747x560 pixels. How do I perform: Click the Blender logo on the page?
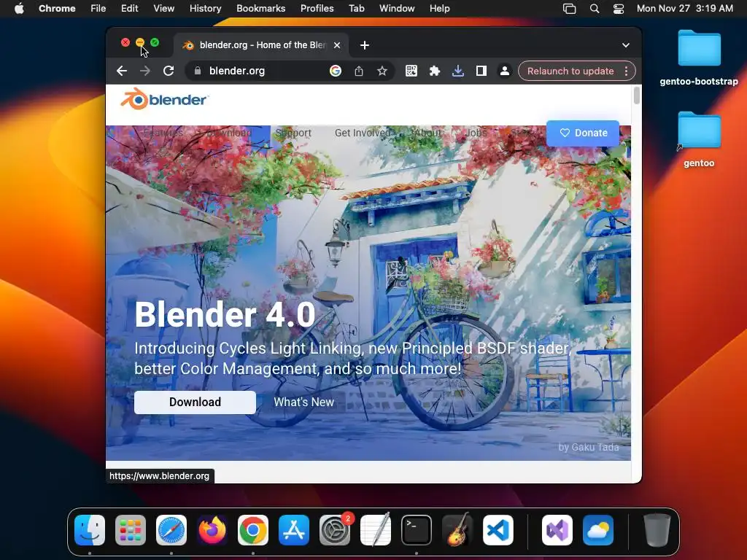(164, 99)
